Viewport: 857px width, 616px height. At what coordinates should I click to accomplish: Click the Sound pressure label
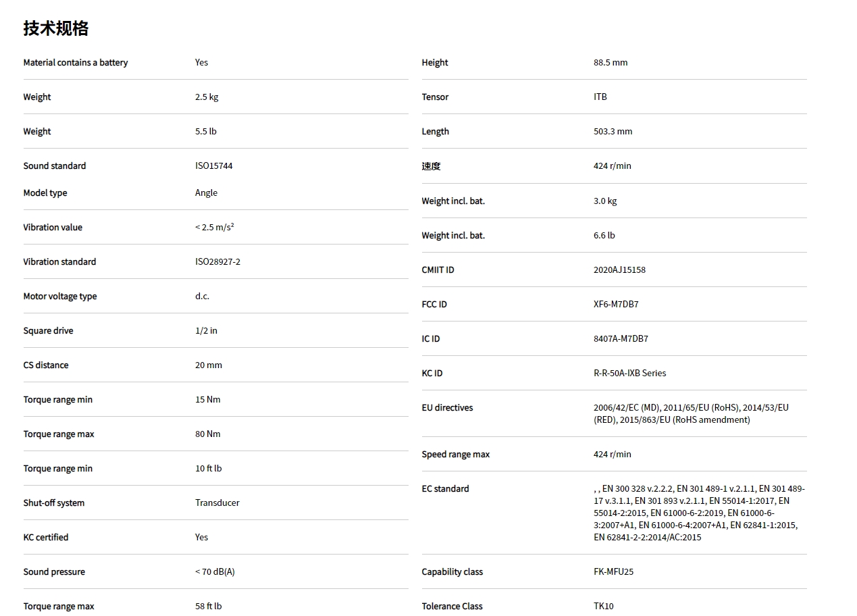pos(54,572)
